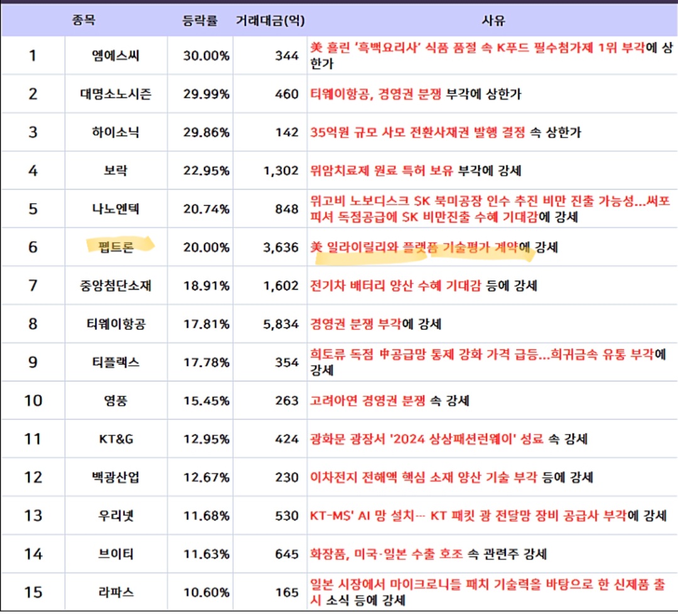Image resolution: width=678 pixels, height=616 pixels.
Task: Click trading value 165
Action: click(x=287, y=592)
